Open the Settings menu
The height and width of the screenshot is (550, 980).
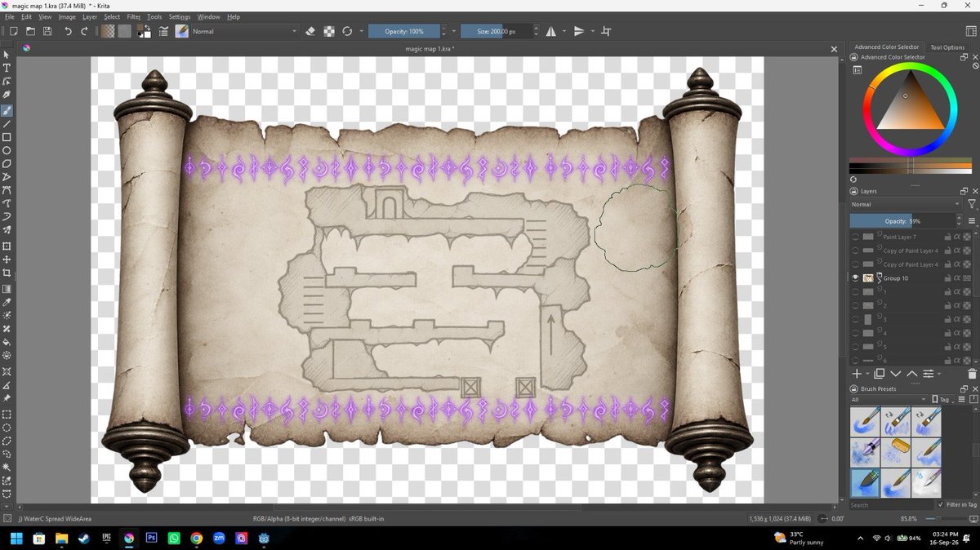tap(180, 16)
